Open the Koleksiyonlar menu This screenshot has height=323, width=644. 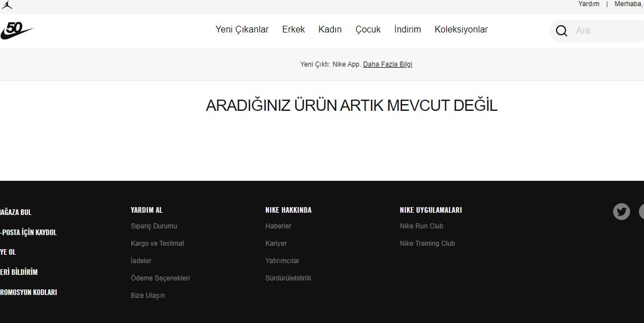461,30
